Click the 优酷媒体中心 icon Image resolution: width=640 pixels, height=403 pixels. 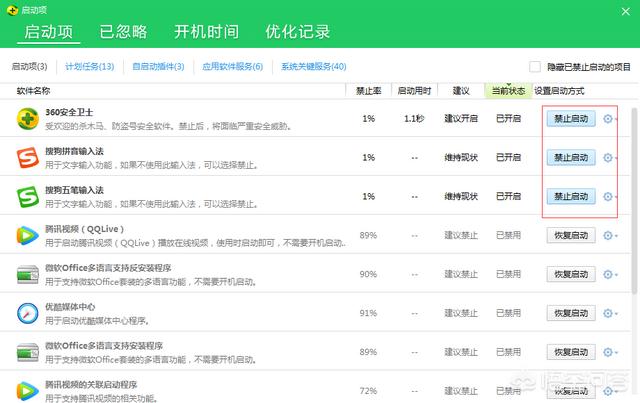[28, 313]
